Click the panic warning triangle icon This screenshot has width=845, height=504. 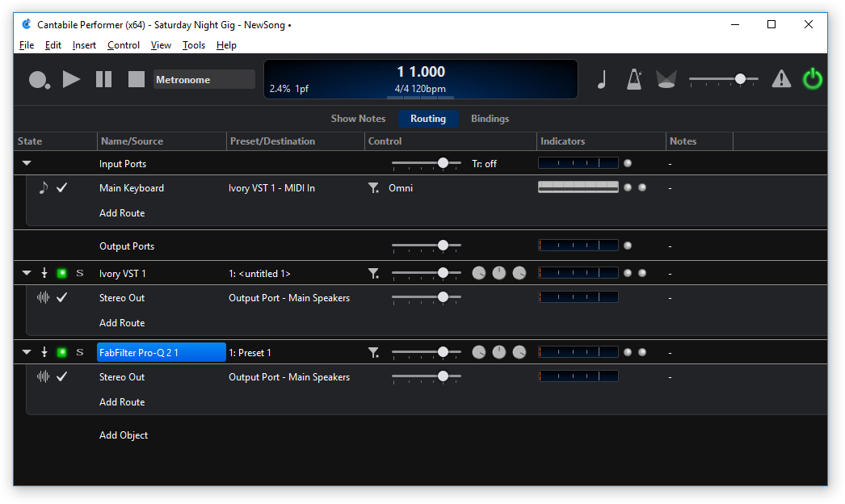[781, 79]
